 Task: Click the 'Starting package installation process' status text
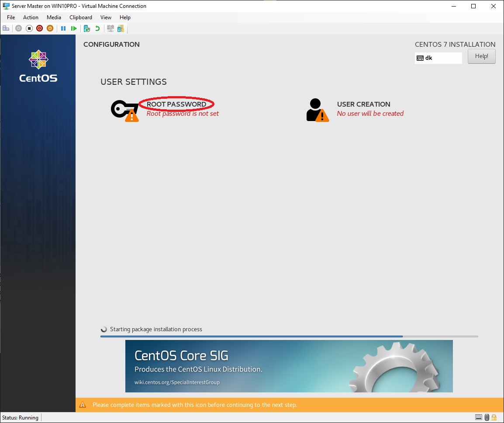click(156, 329)
